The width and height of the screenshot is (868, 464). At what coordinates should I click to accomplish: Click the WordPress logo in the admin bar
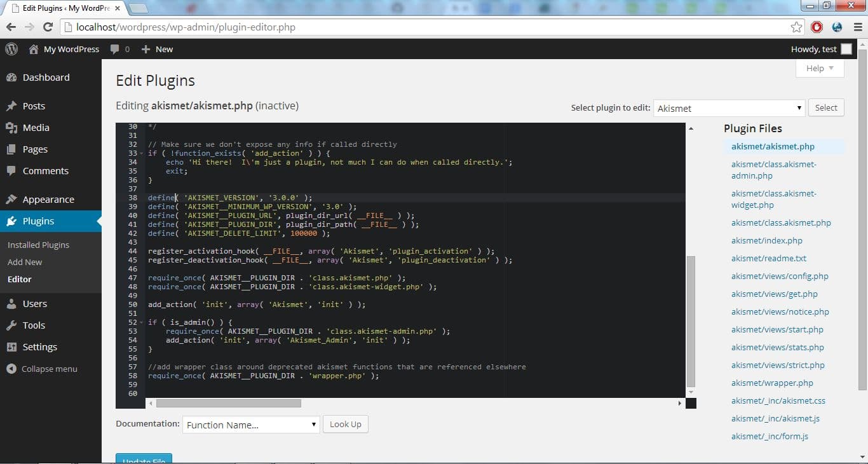point(11,49)
